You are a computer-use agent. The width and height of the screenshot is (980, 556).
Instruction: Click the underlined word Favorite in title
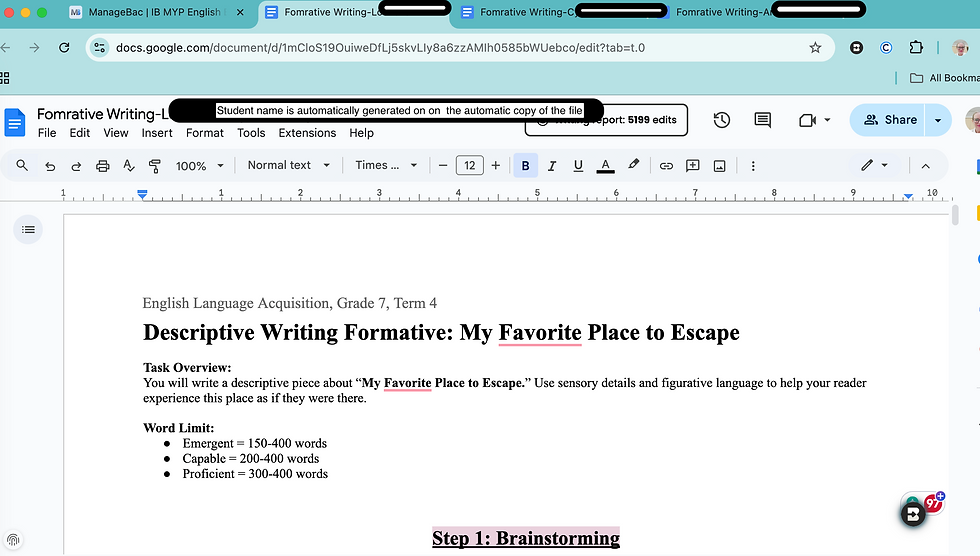point(540,332)
